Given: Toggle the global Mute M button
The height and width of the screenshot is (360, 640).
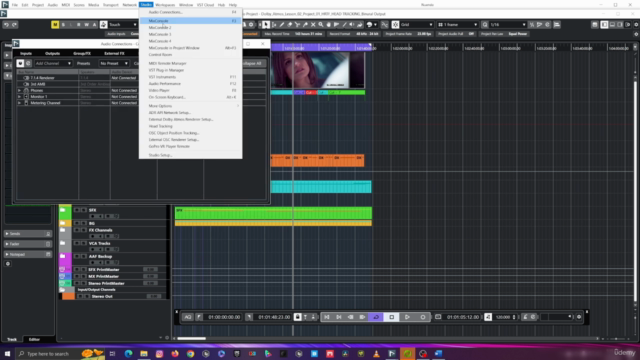Looking at the screenshot, I should pos(55,24).
